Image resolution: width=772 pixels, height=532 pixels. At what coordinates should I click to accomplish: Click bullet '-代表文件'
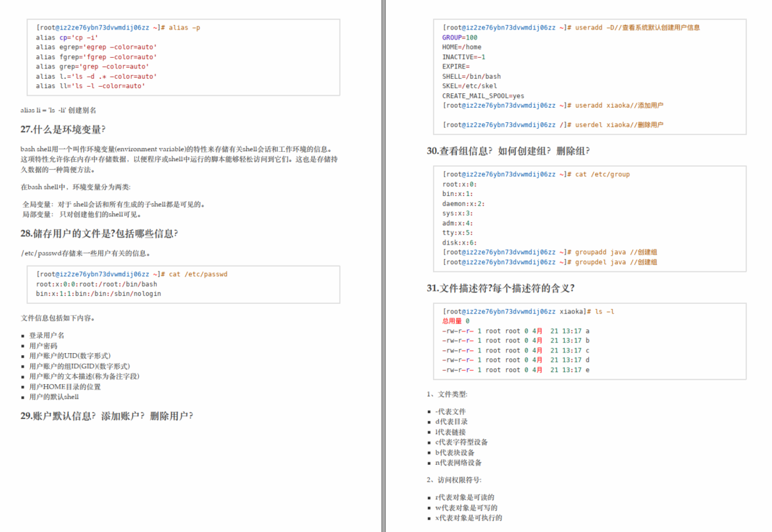(x=450, y=412)
